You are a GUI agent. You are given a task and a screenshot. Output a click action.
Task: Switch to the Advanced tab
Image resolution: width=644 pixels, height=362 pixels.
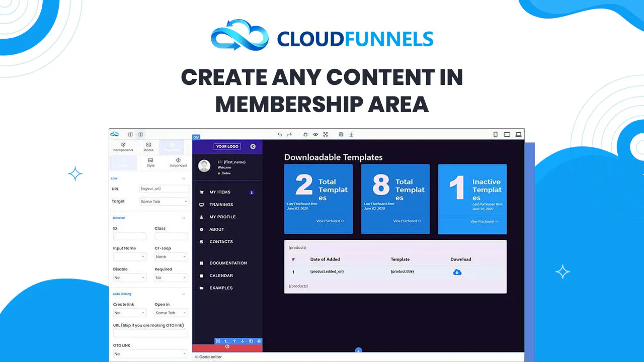178,162
